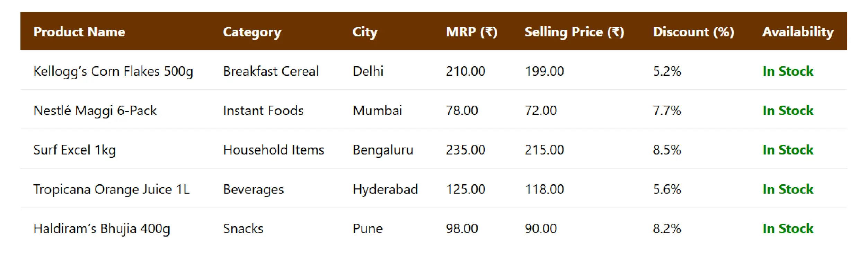Image resolution: width=868 pixels, height=257 pixels.
Task: Click the Breakfast Cereal category cell
Action: pyautogui.click(x=271, y=71)
